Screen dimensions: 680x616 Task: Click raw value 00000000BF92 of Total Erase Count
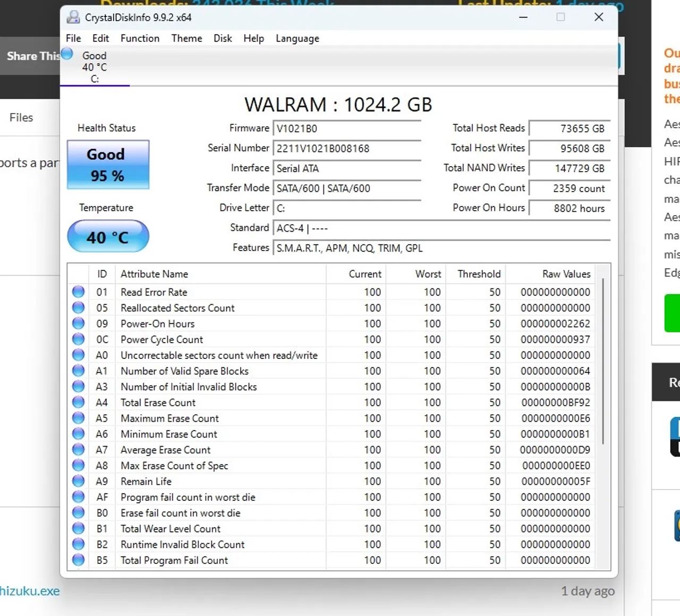[x=556, y=403]
